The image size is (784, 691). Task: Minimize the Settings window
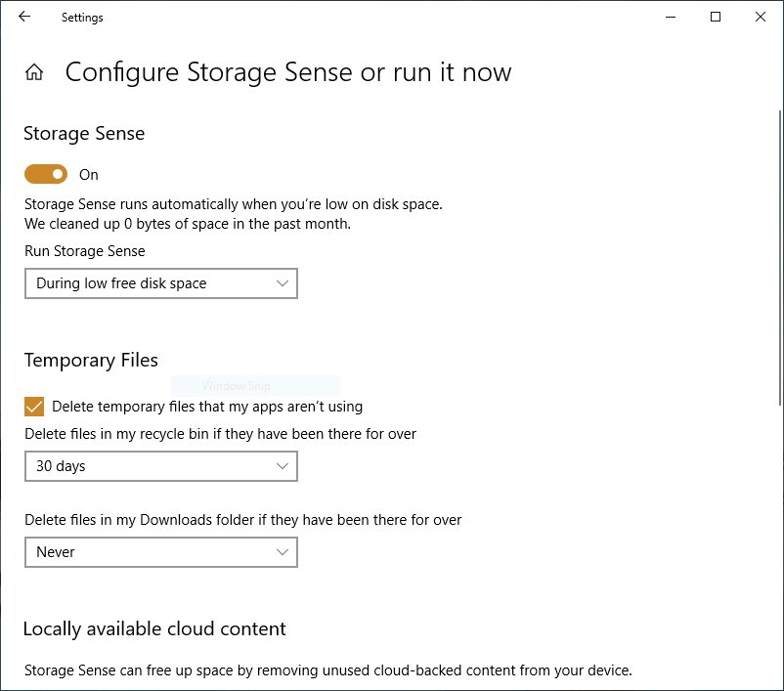click(x=671, y=17)
